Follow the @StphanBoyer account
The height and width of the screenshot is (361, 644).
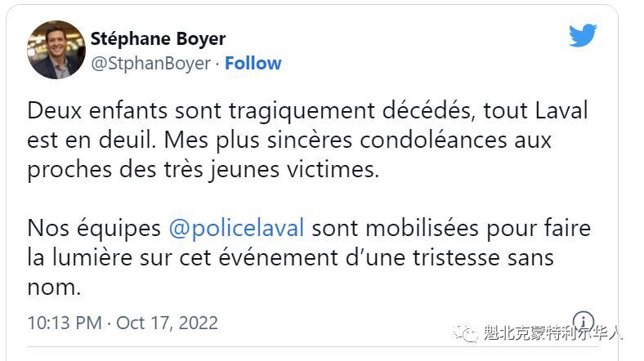[x=253, y=63]
